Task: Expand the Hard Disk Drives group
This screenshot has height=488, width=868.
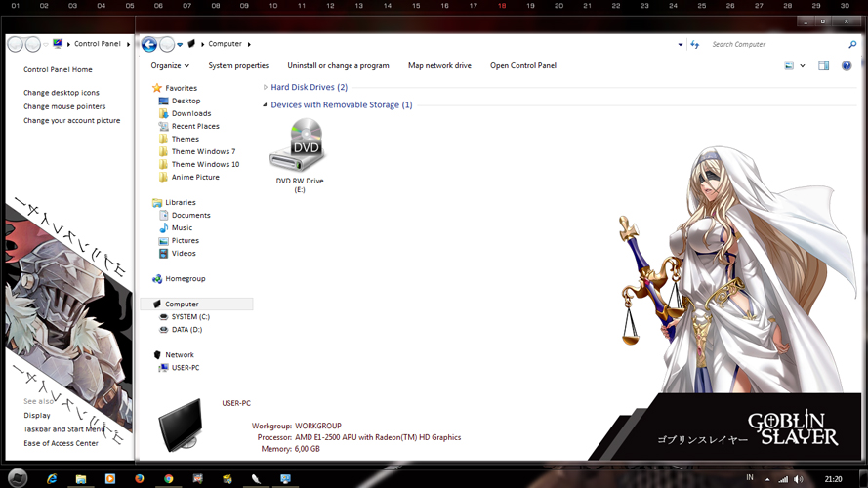Action: tap(266, 88)
